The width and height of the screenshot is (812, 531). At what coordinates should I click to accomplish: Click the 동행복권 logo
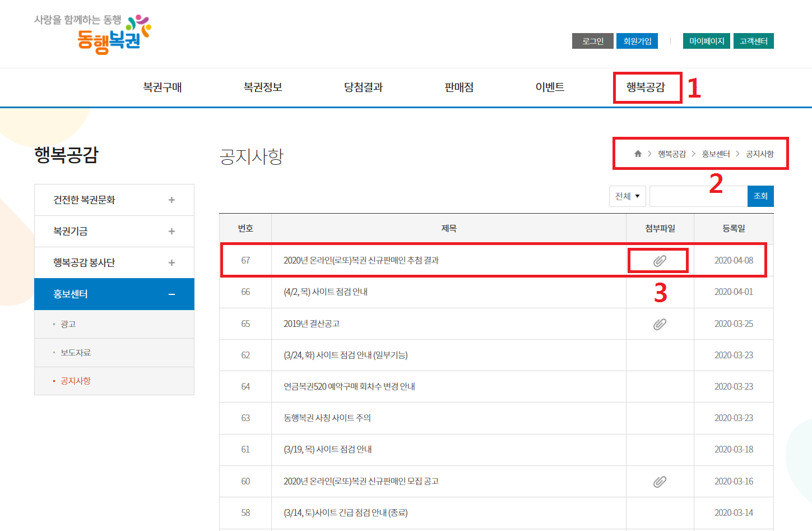[92, 34]
